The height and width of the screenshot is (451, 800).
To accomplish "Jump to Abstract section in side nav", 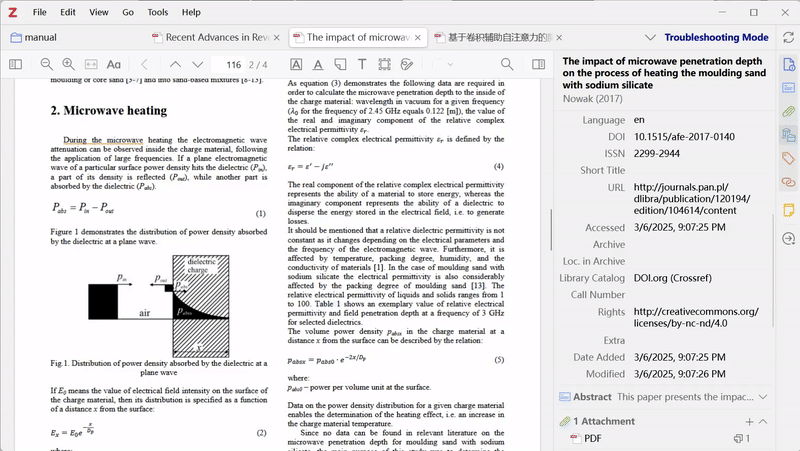I will coord(789,88).
